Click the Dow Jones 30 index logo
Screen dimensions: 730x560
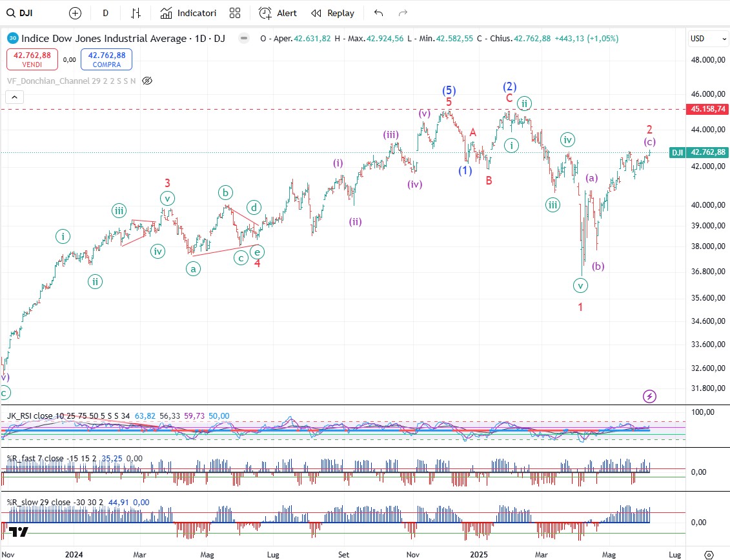(12, 38)
